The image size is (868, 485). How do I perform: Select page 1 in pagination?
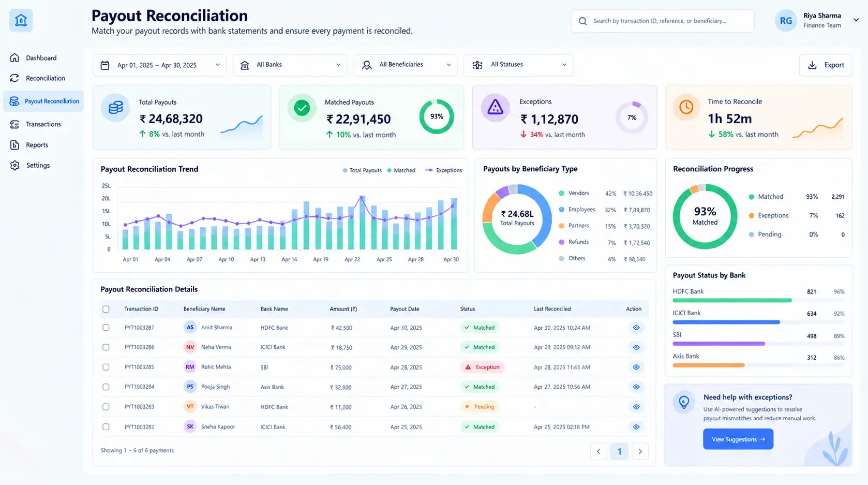click(x=620, y=451)
